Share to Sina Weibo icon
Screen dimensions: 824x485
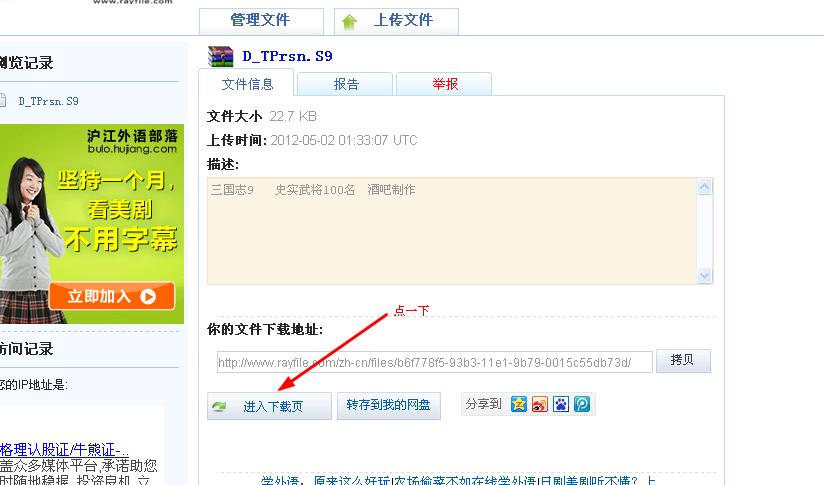(x=540, y=404)
